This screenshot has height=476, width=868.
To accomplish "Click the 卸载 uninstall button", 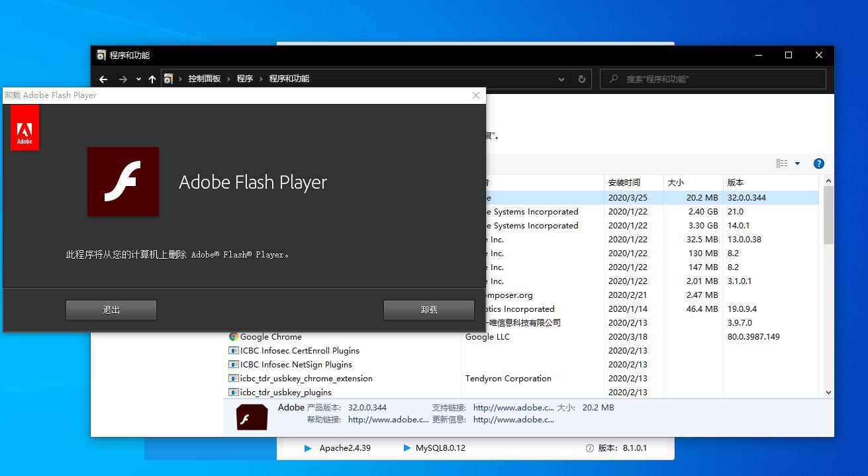I will click(429, 310).
